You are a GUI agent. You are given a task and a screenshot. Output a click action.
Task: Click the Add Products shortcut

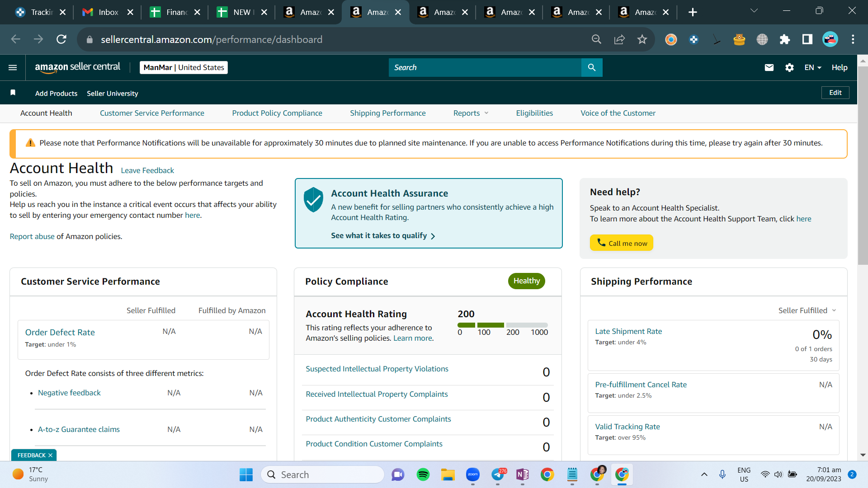57,93
